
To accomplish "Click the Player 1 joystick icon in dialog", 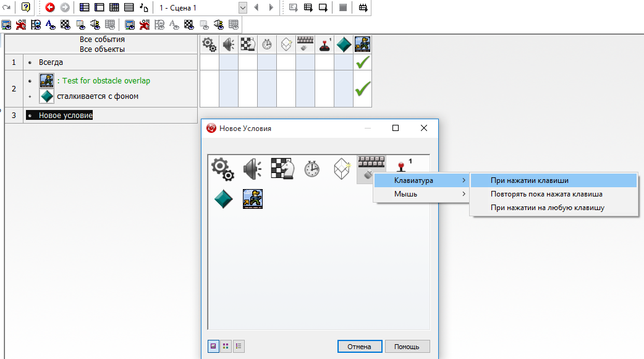I will [x=402, y=168].
